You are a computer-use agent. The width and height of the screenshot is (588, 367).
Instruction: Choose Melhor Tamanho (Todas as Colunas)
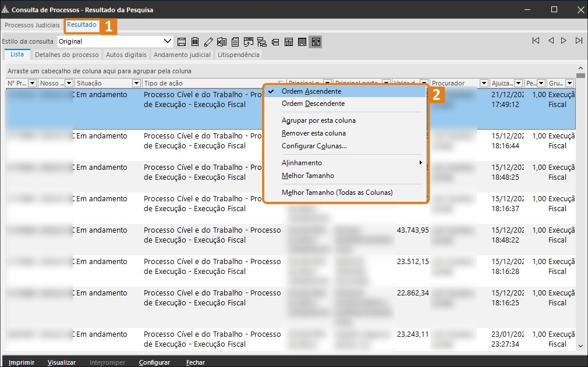pyautogui.click(x=345, y=193)
